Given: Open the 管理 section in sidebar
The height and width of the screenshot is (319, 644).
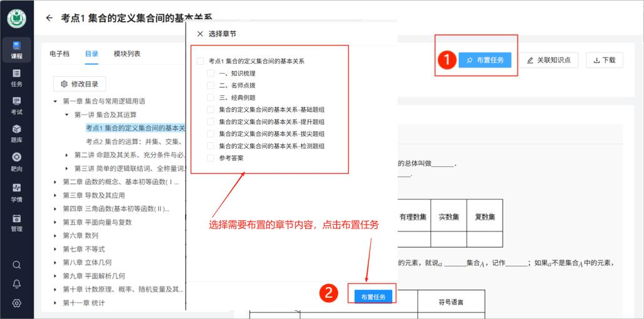Looking at the screenshot, I should tap(16, 223).
